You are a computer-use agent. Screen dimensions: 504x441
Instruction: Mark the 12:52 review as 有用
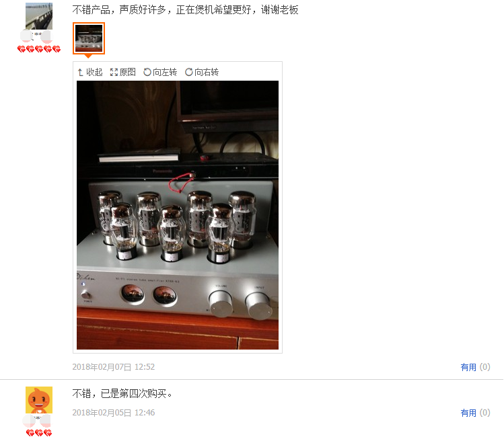tap(468, 367)
